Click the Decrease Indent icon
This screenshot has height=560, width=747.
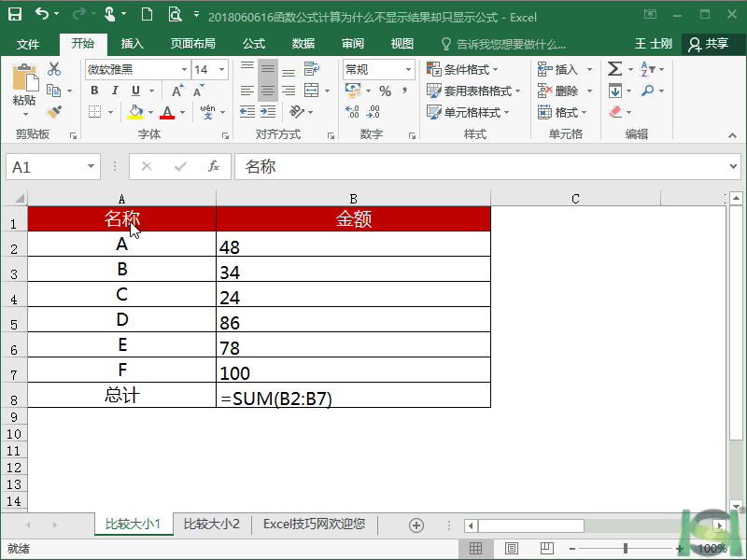[x=247, y=112]
